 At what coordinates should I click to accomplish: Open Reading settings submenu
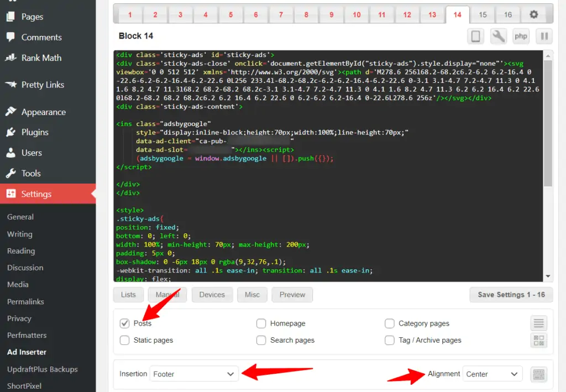(x=21, y=251)
